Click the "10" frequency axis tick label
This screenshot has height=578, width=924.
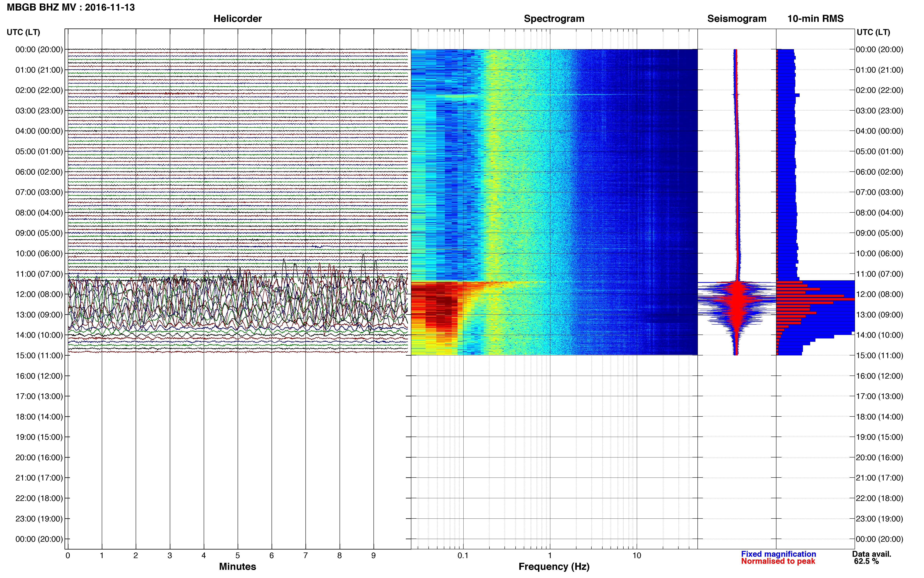pyautogui.click(x=637, y=555)
